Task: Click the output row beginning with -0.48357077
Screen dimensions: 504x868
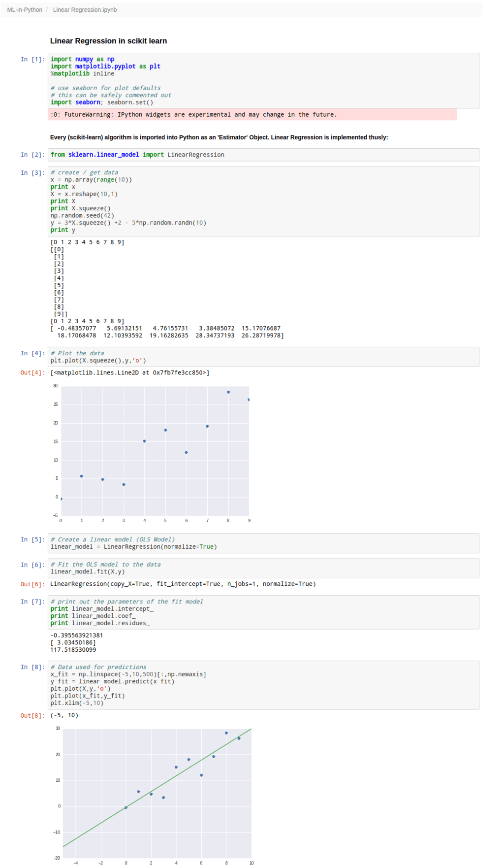Action: click(x=165, y=329)
